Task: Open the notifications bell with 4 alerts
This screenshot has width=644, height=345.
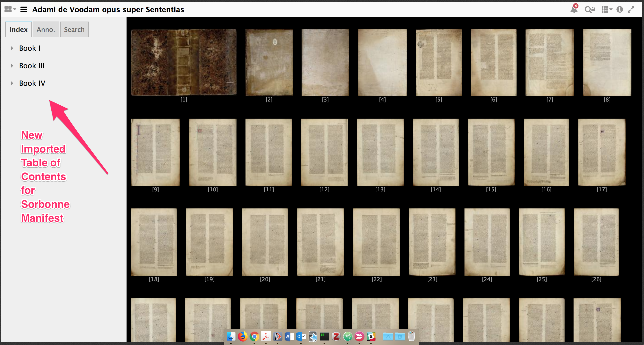Action: (574, 9)
